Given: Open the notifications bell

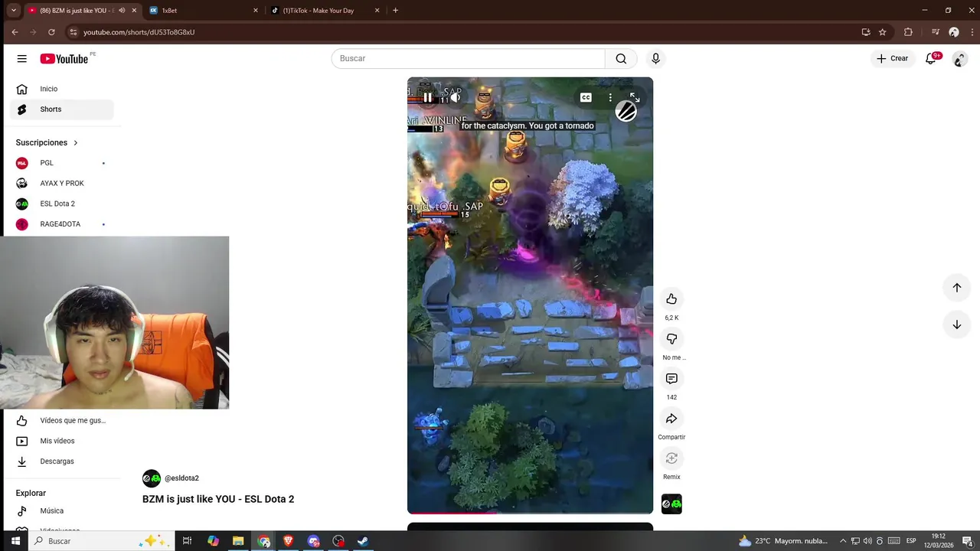Looking at the screenshot, I should (931, 59).
